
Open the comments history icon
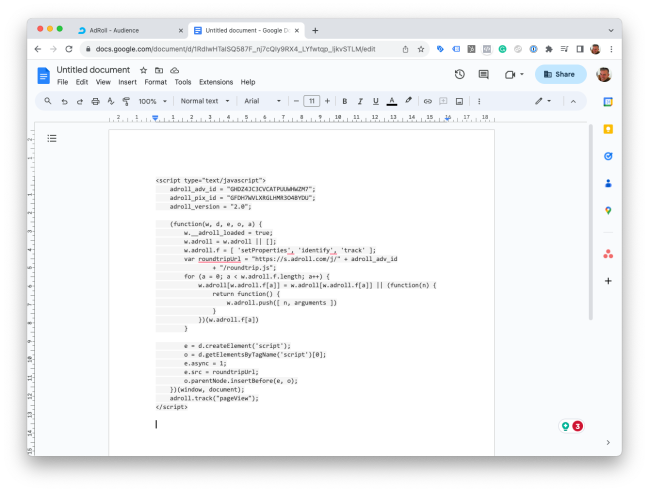(x=484, y=74)
